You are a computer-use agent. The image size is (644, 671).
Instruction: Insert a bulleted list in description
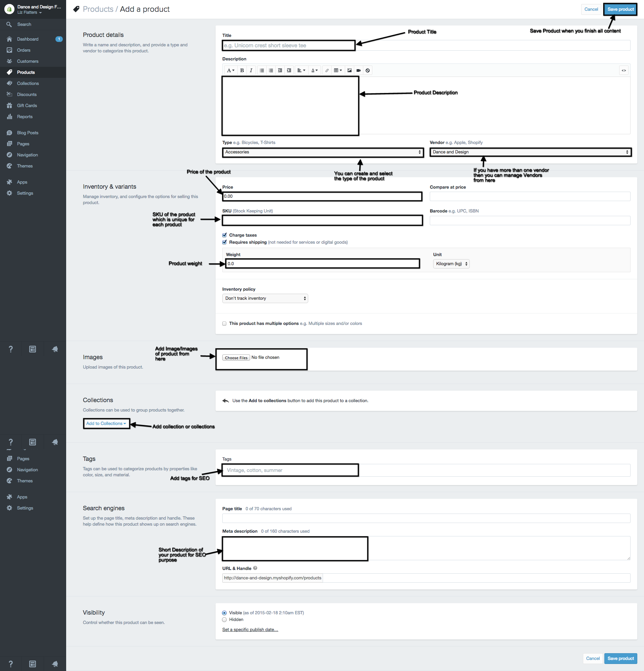pos(262,70)
